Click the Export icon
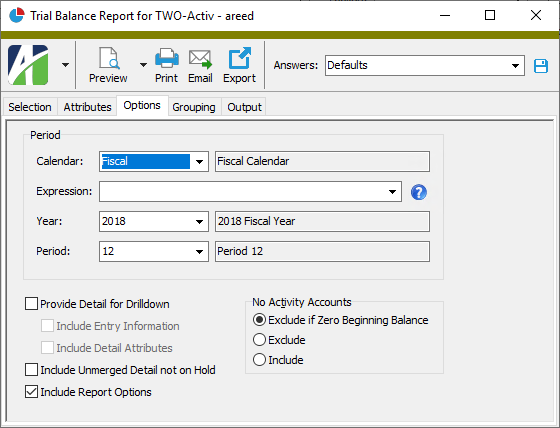Image resolution: width=560 pixels, height=428 pixels. (x=239, y=58)
